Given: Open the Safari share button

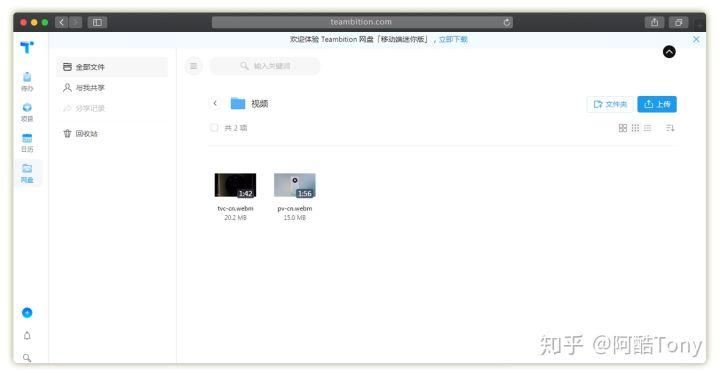Looking at the screenshot, I should pyautogui.click(x=654, y=22).
